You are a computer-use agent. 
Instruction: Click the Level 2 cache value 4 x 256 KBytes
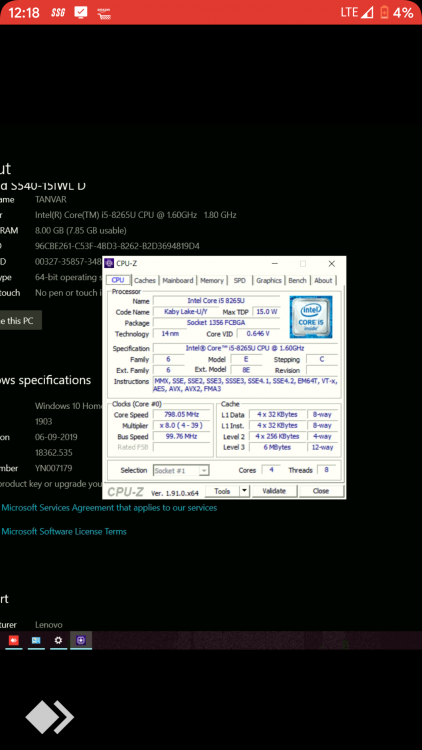point(277,437)
